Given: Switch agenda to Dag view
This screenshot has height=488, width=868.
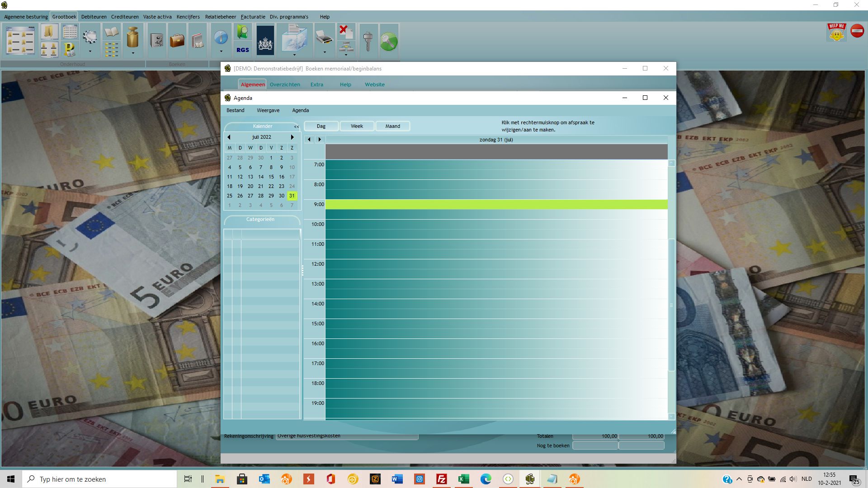Looking at the screenshot, I should (321, 126).
